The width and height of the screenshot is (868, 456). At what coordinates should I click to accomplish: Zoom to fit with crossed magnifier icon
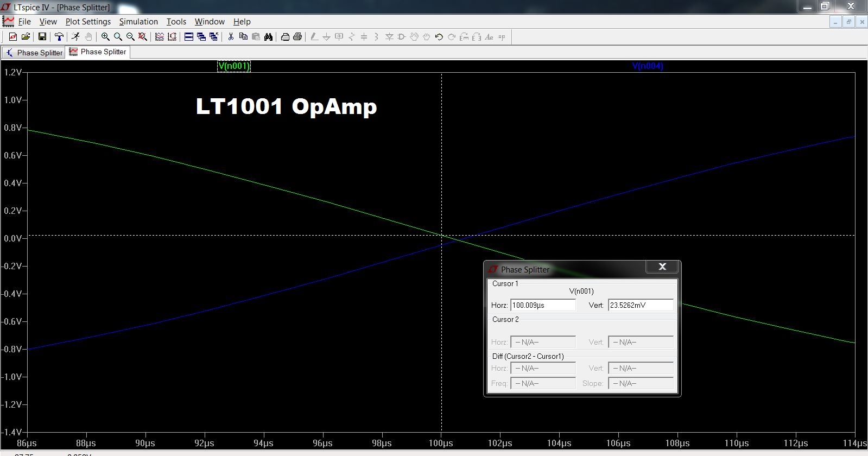tap(143, 37)
